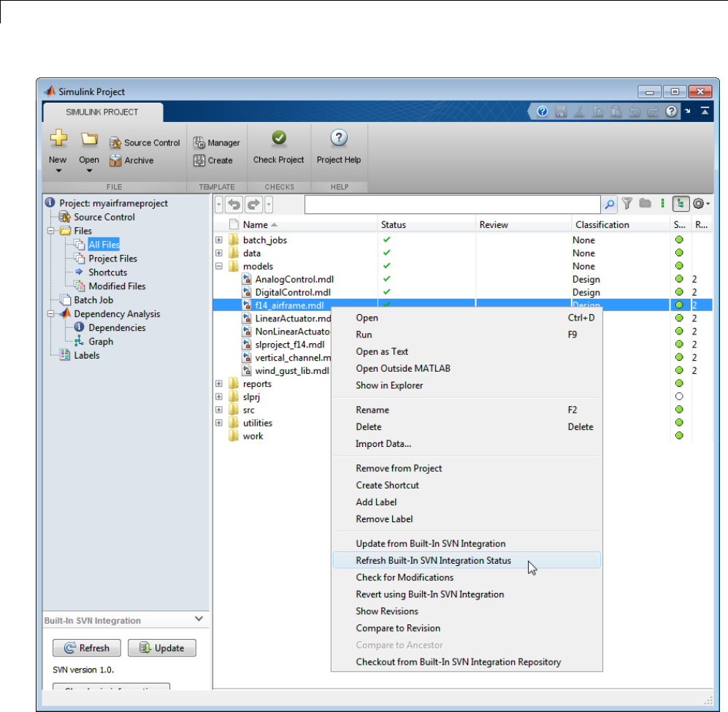Select Modified Files in the tree

pyautogui.click(x=117, y=286)
